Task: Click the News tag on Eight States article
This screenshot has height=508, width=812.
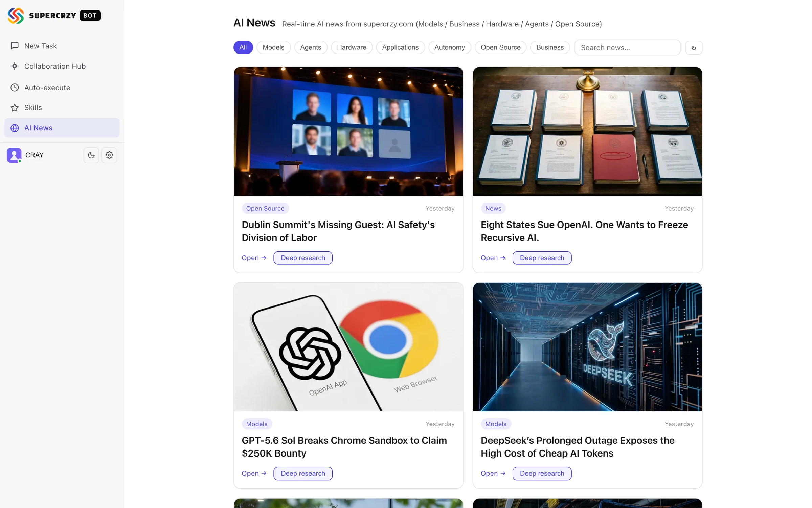Action: (493, 208)
